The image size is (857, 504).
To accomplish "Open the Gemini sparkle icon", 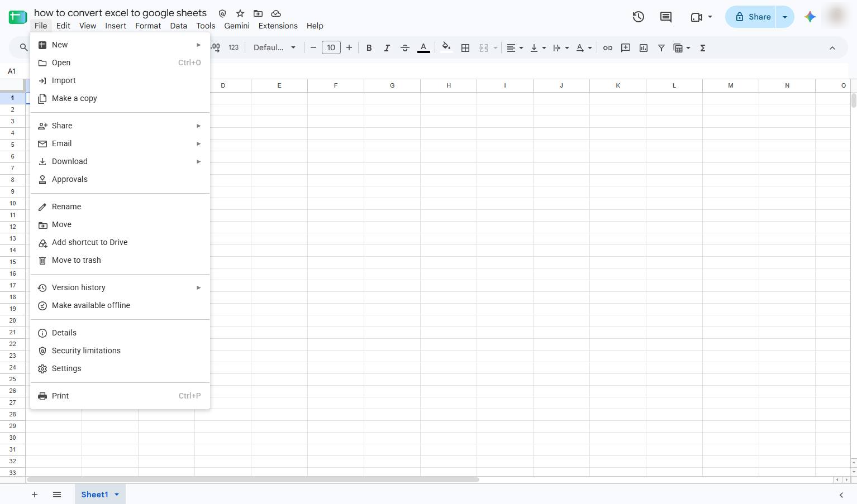I will (x=810, y=17).
